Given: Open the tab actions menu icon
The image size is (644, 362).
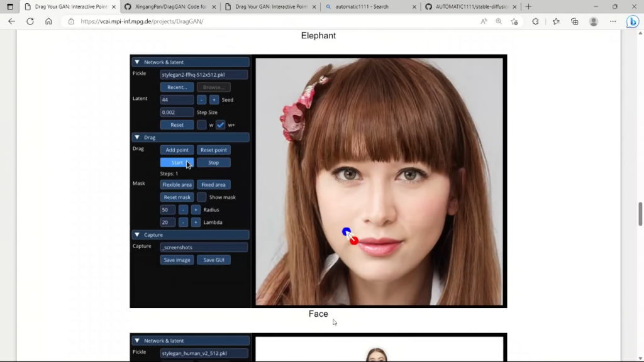Looking at the screenshot, I should [10, 6].
